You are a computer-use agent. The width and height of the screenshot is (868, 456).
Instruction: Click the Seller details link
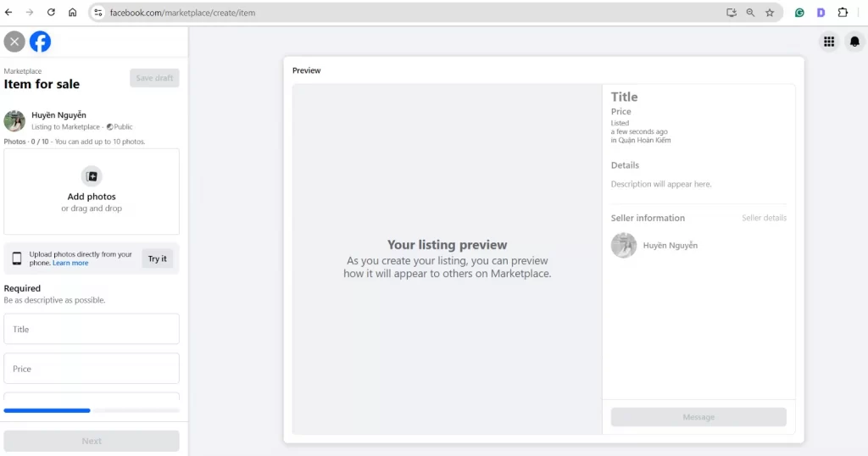764,218
